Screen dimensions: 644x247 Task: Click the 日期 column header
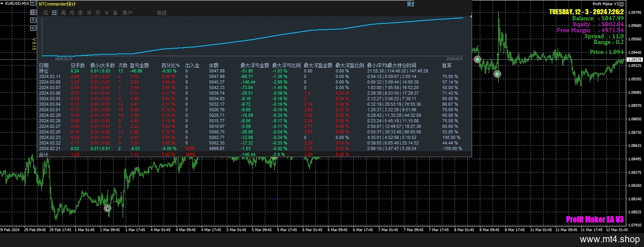click(44, 65)
